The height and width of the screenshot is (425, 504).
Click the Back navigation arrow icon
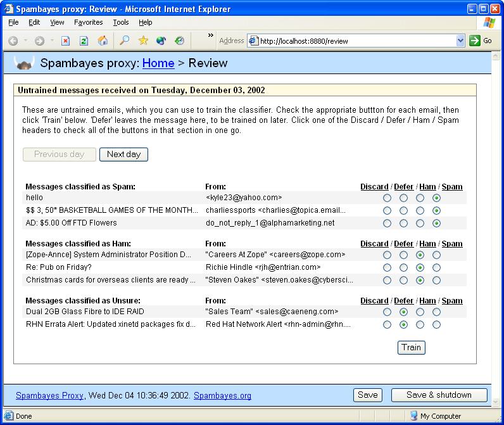pos(13,41)
